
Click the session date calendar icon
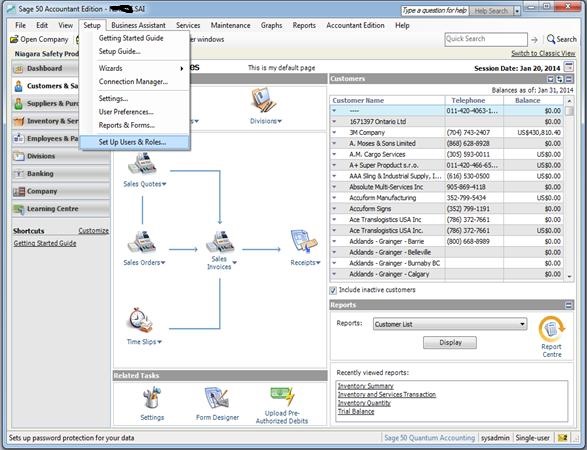pyautogui.click(x=569, y=67)
